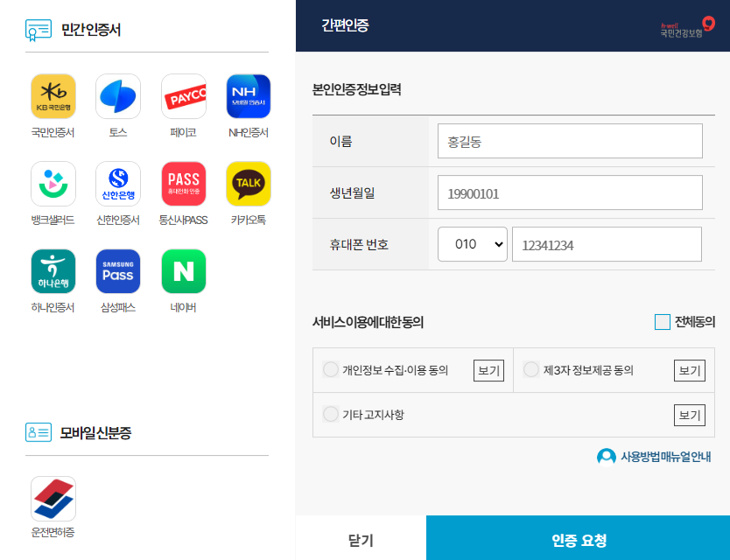Toggle 개인정보 수집·이용 동의 radio

[331, 369]
